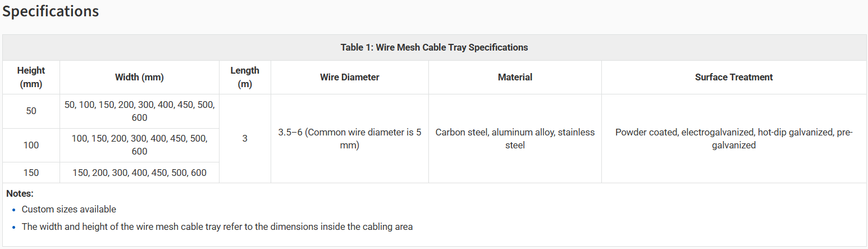The image size is (868, 249).
Task: Click the Custom sizes available note
Action: 69,209
